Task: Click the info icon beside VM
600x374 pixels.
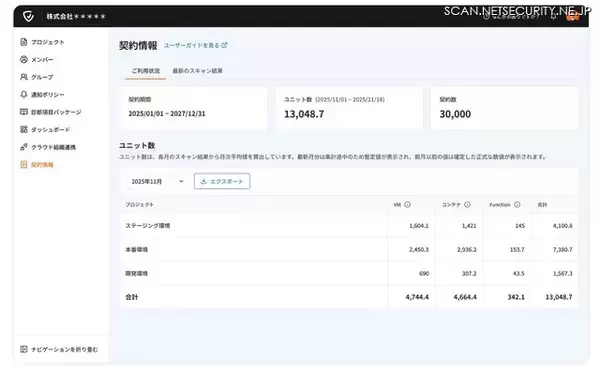Action: click(x=408, y=205)
